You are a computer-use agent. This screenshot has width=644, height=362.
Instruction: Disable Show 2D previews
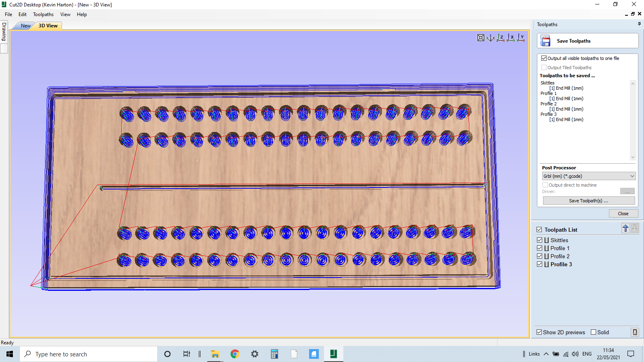point(539,332)
